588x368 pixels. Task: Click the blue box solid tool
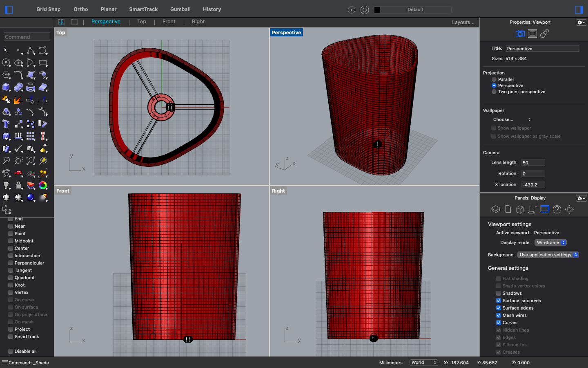click(x=6, y=87)
